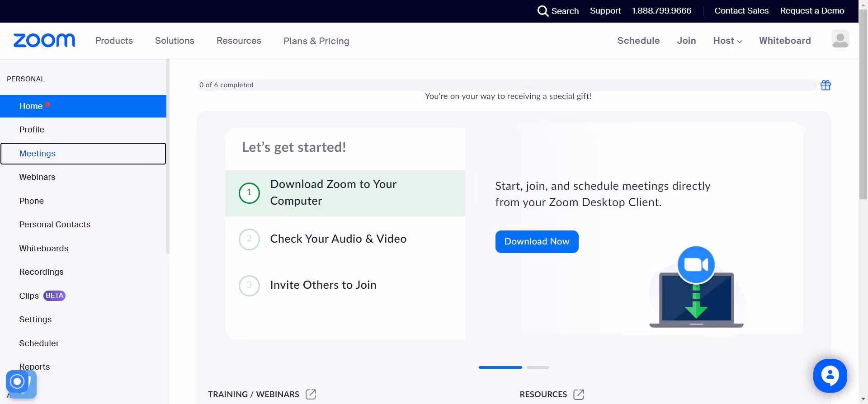Screen dimensions: 868x404
Task: Click the Search text in the top bar
Action: (x=565, y=11)
